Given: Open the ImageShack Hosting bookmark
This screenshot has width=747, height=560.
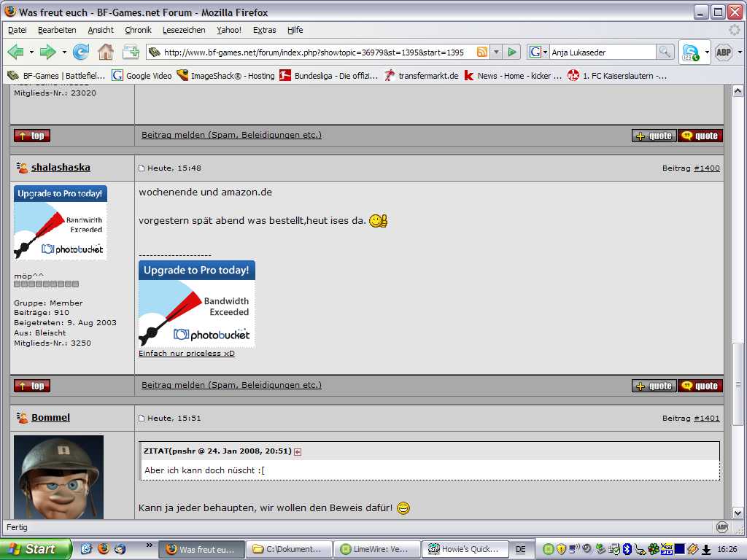Looking at the screenshot, I should [226, 76].
